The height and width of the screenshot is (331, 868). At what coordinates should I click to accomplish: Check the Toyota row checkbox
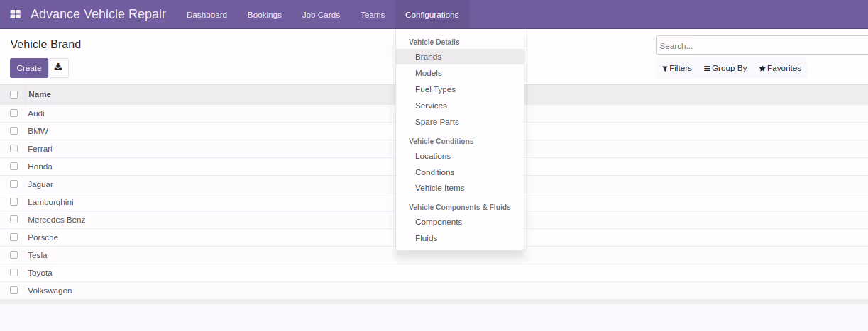(13, 273)
